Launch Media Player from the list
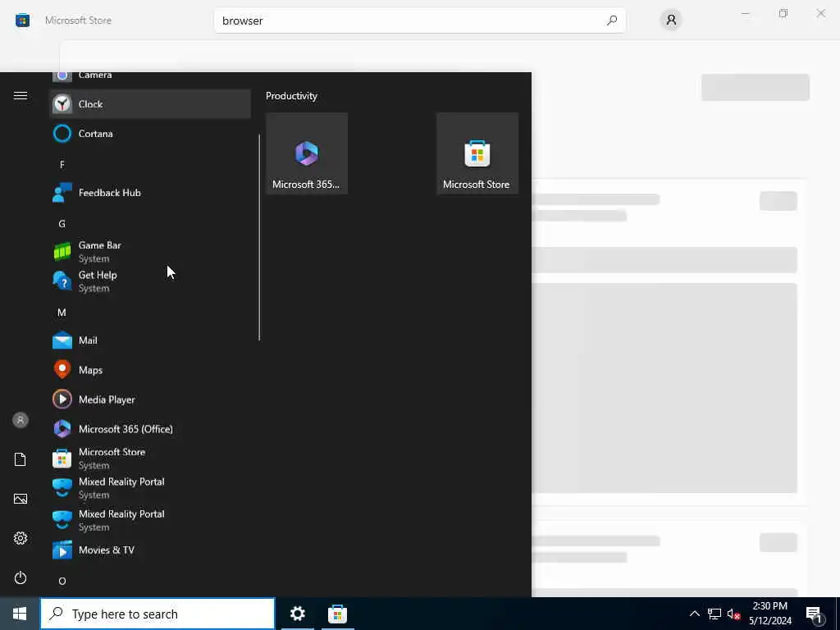This screenshot has height=630, width=840. click(x=150, y=399)
